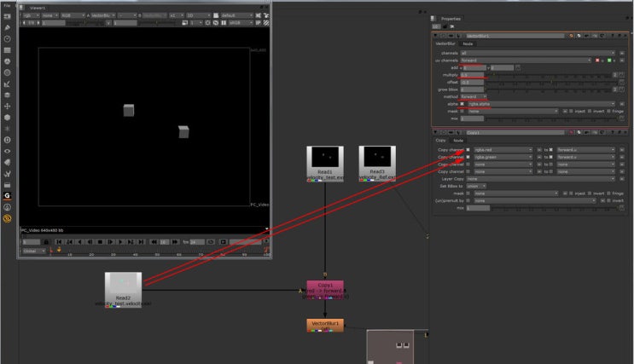Open the viewer A input VectorBlur dropdown

click(103, 15)
